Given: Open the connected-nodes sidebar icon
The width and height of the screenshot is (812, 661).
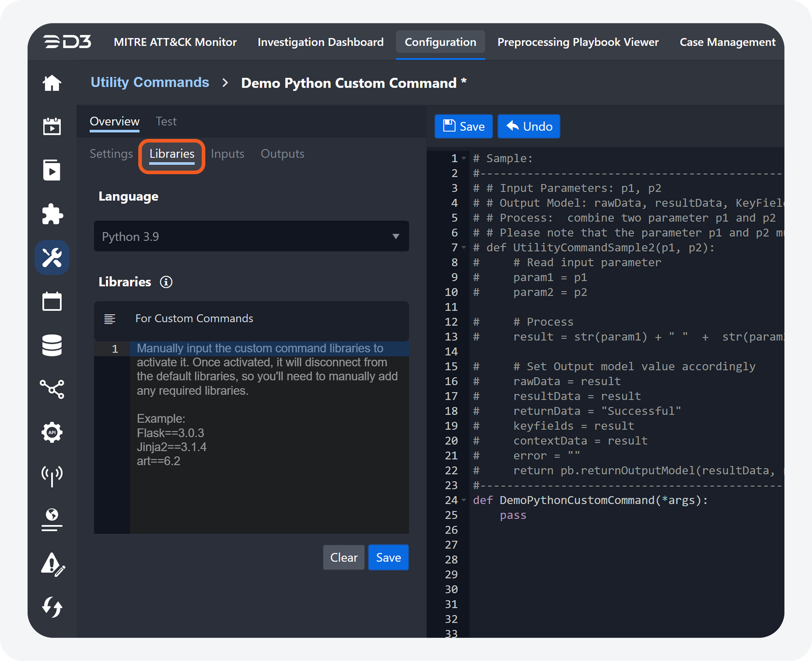Looking at the screenshot, I should click(52, 389).
